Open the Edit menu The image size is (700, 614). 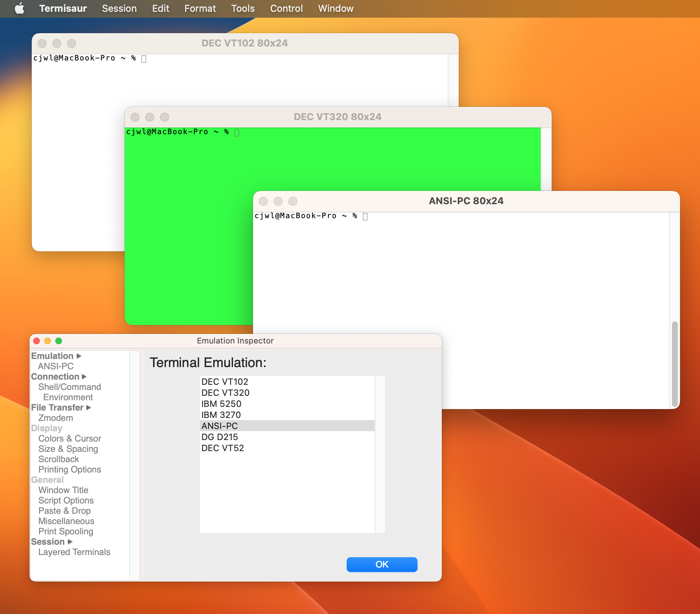(x=160, y=8)
